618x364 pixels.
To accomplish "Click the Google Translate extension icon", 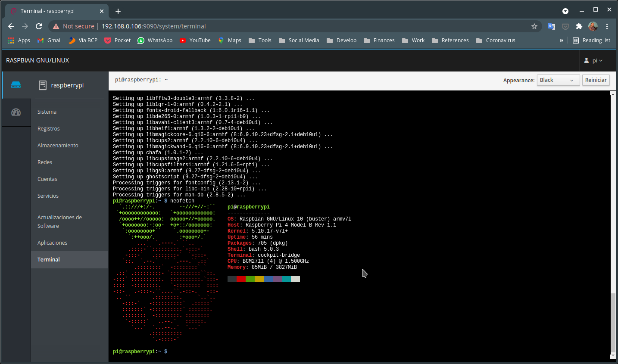I will [552, 26].
